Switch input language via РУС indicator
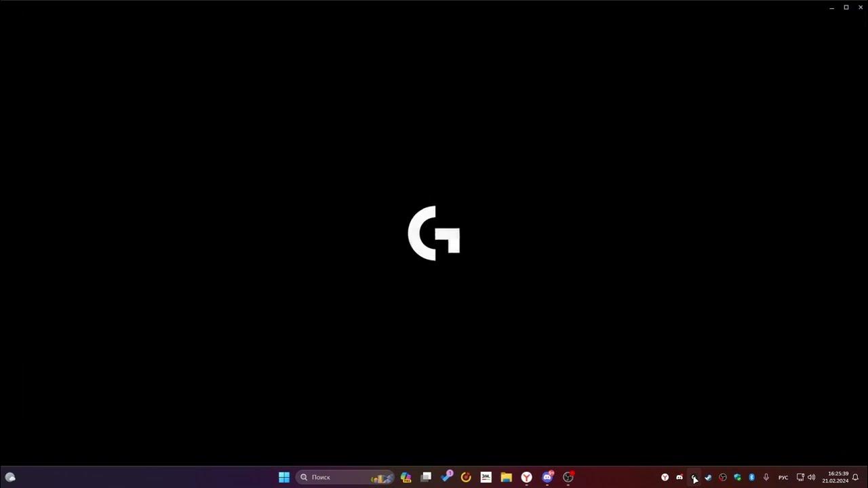The image size is (868, 488). 783,477
